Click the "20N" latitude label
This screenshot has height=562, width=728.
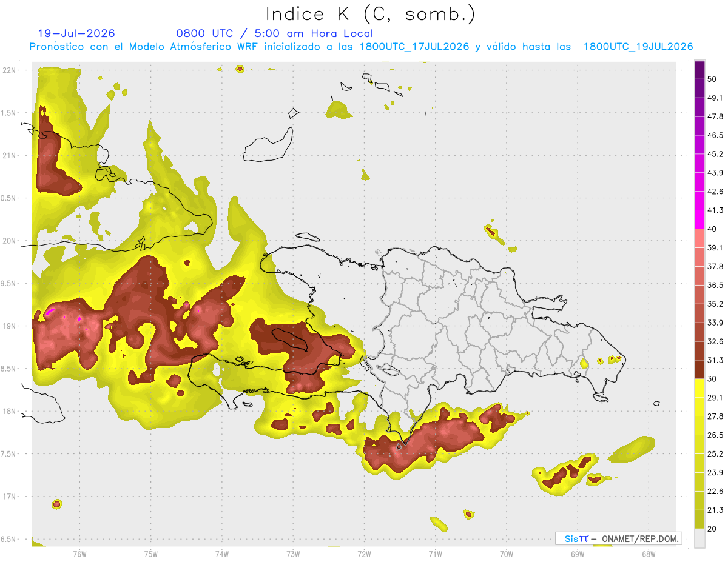[x=9, y=241]
